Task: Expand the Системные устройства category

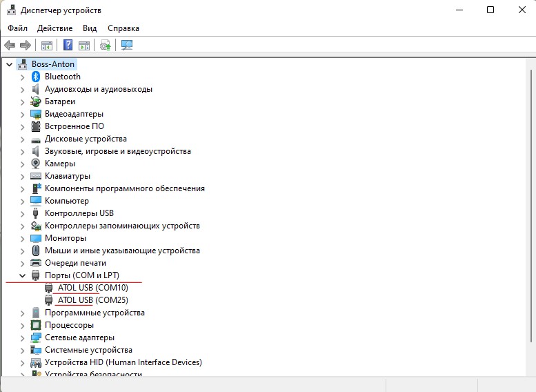Action: [x=22, y=351]
